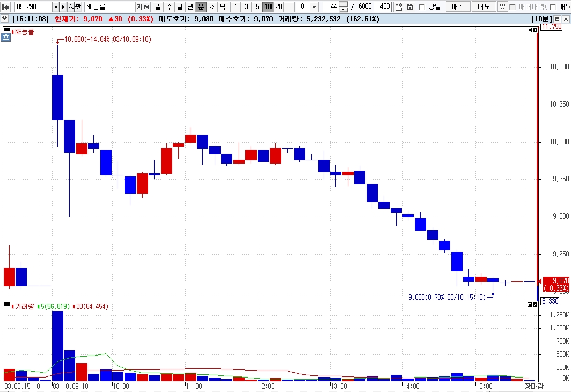Viewport: 571px width, 392px height.
Task: Open the custom interval dropdown showing 10
Action: (x=314, y=6)
